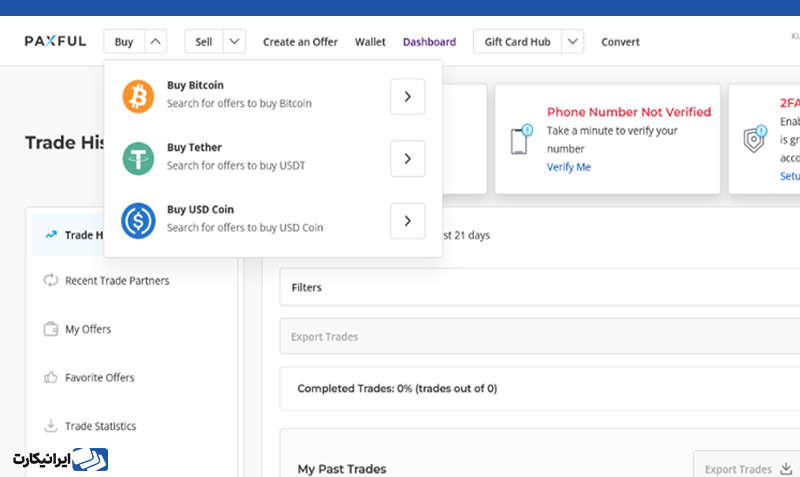The height and width of the screenshot is (477, 800).
Task: Expand the Filters panel
Action: [540, 287]
